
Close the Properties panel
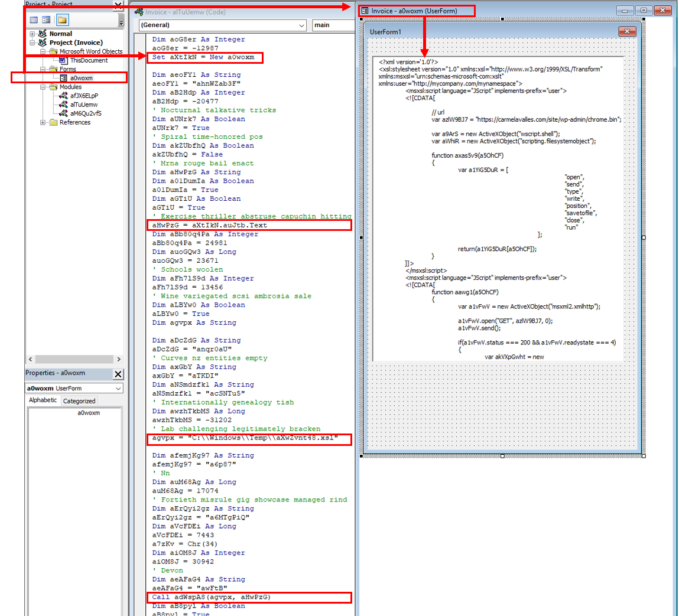(118, 374)
